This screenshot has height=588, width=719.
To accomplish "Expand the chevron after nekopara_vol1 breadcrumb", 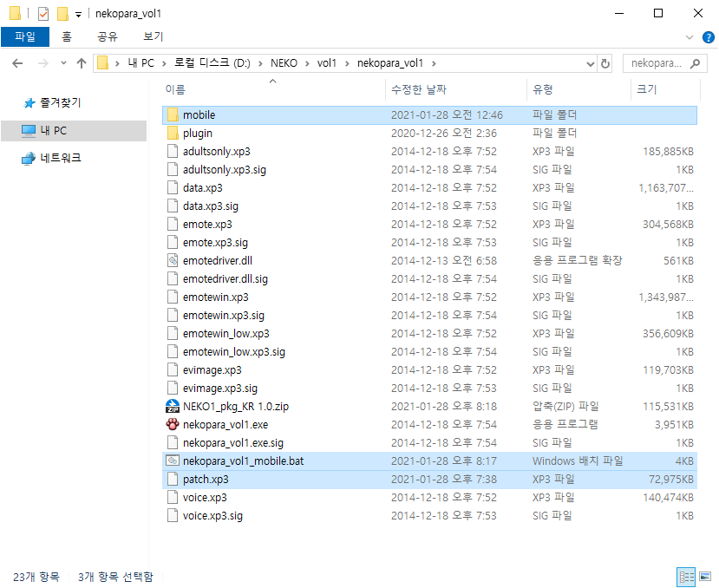I will coord(434,63).
